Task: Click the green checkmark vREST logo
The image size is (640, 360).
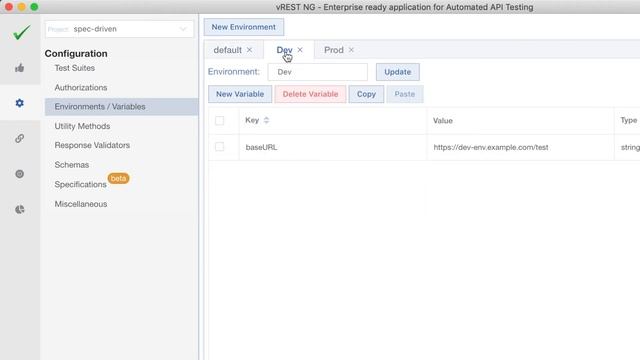Action: click(x=21, y=32)
